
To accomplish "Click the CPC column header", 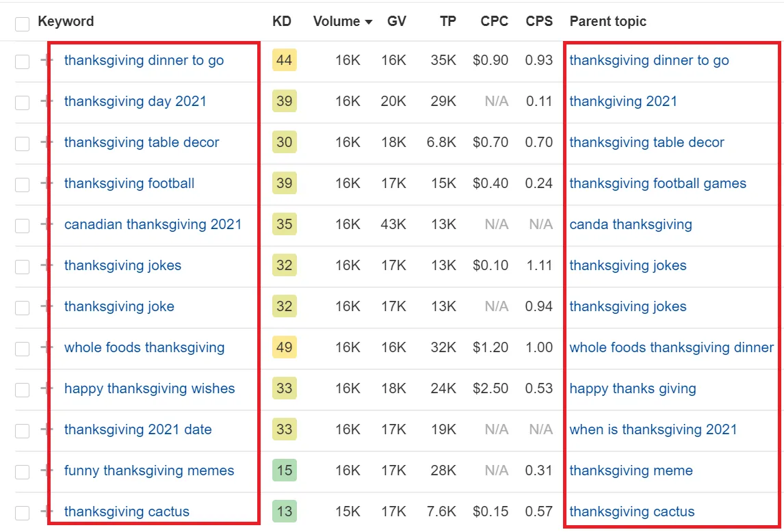I will [x=494, y=21].
